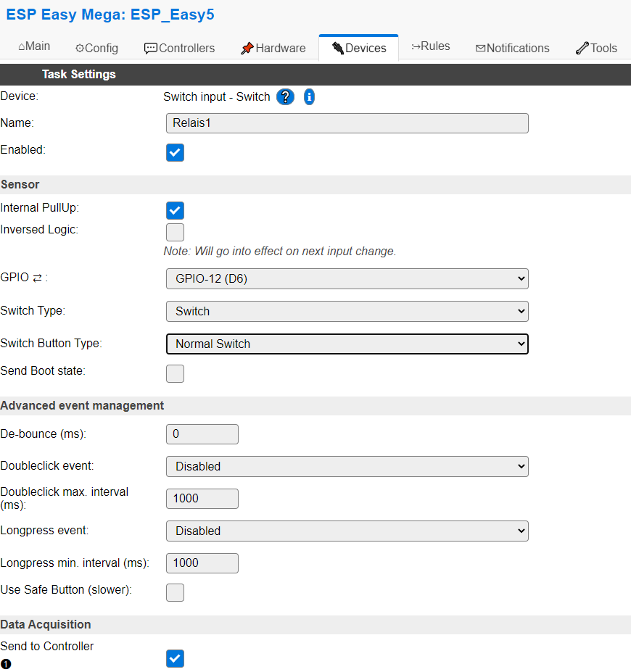Open the Switch Button Type dropdown
The width and height of the screenshot is (631, 672).
coord(347,344)
